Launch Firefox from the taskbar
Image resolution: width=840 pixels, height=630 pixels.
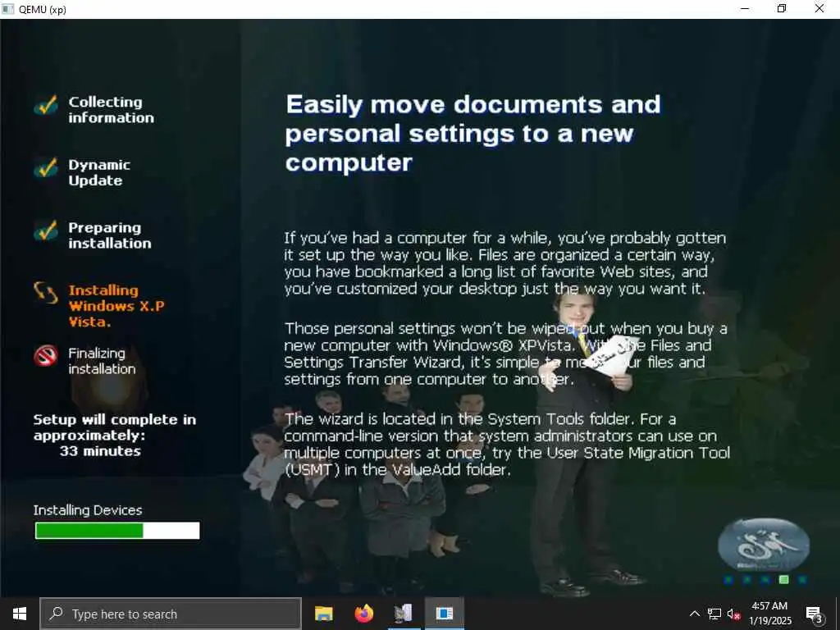tap(364, 614)
